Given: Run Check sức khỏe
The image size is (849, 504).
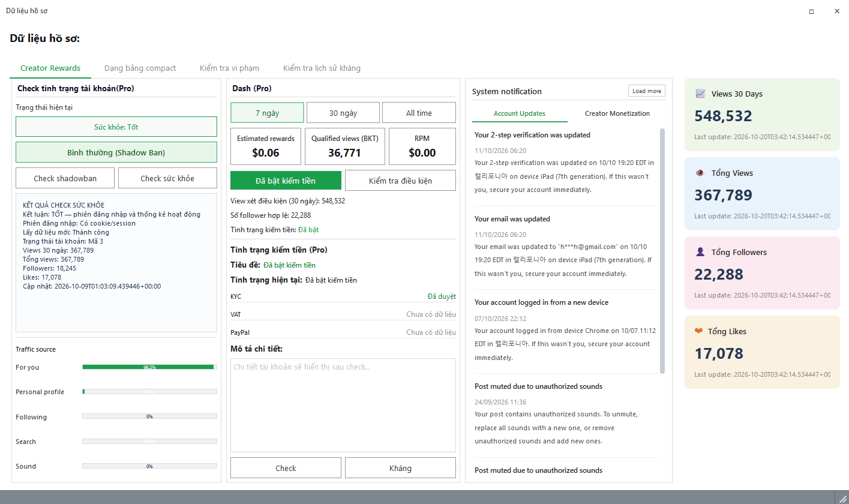Looking at the screenshot, I should pyautogui.click(x=167, y=178).
